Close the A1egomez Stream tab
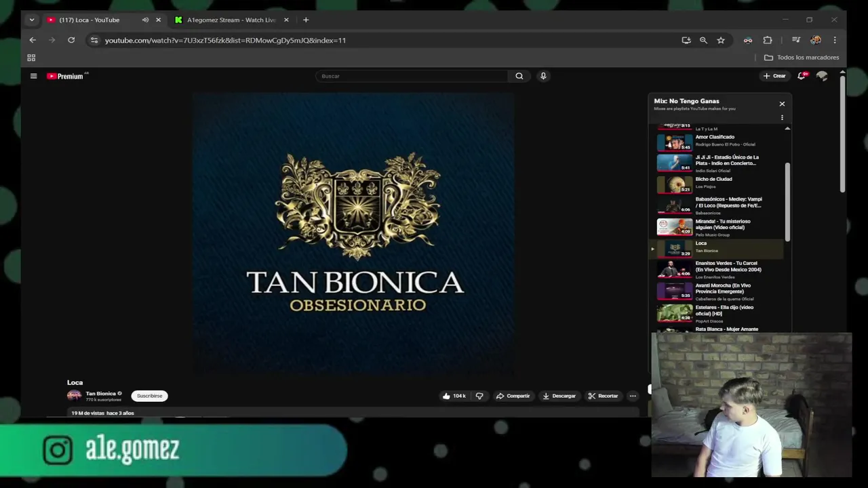Image resolution: width=868 pixels, height=488 pixels. (286, 20)
